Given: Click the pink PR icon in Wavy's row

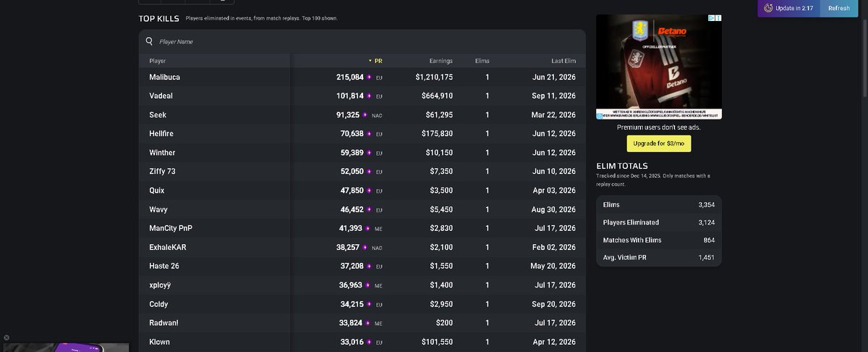Looking at the screenshot, I should pyautogui.click(x=370, y=209).
